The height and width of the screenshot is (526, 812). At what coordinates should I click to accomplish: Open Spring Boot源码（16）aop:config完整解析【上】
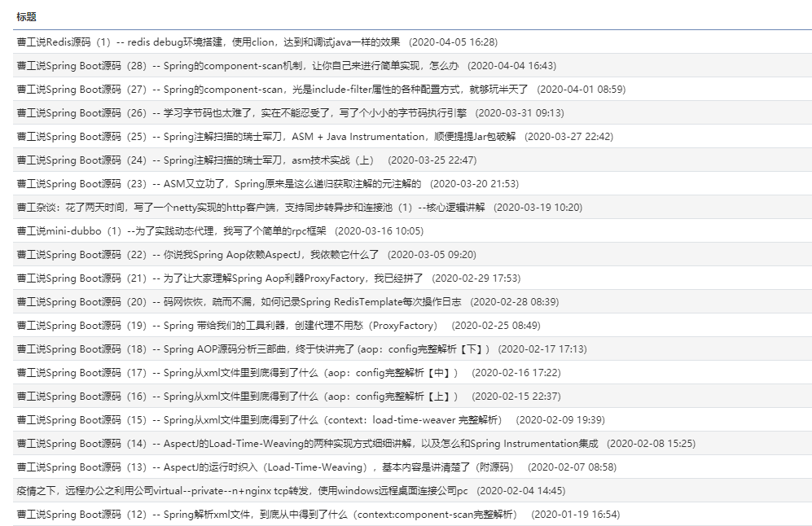(237, 397)
